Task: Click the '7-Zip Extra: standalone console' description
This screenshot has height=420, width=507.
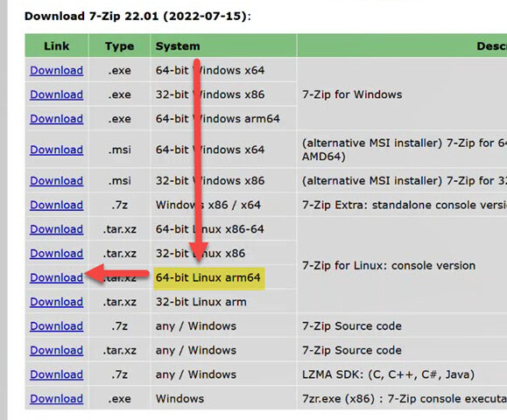Action: point(405,205)
